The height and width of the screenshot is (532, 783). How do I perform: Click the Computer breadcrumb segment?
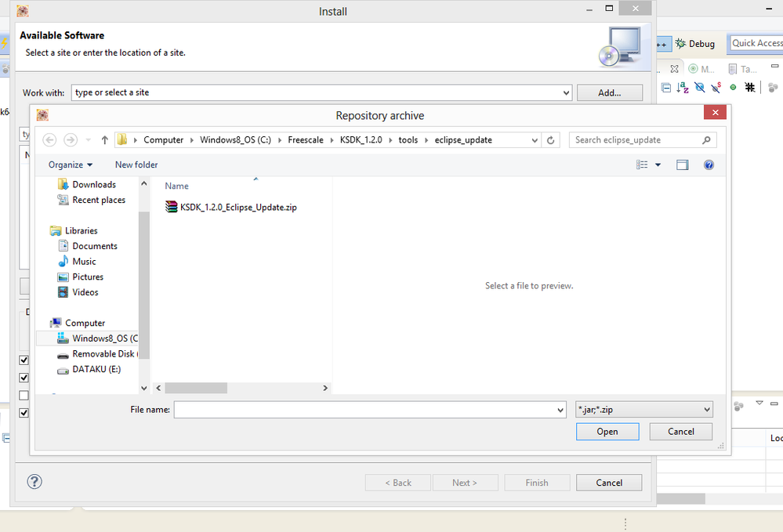point(163,140)
